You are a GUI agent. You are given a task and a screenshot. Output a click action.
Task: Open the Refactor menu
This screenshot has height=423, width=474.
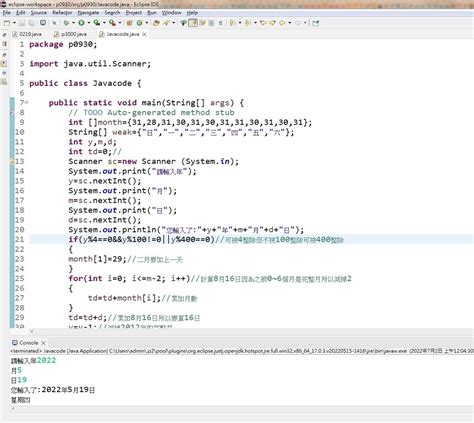(x=62, y=13)
